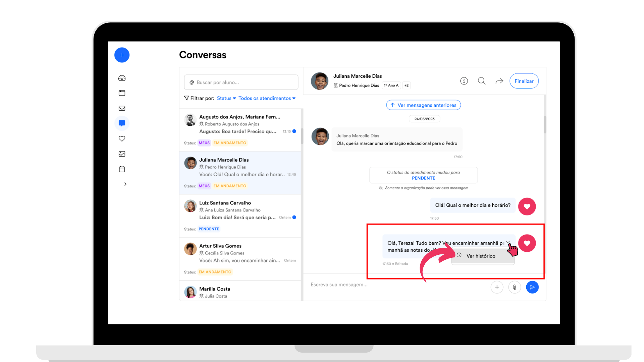
Task: Open the calendar icon in sidebar
Action: click(x=122, y=169)
